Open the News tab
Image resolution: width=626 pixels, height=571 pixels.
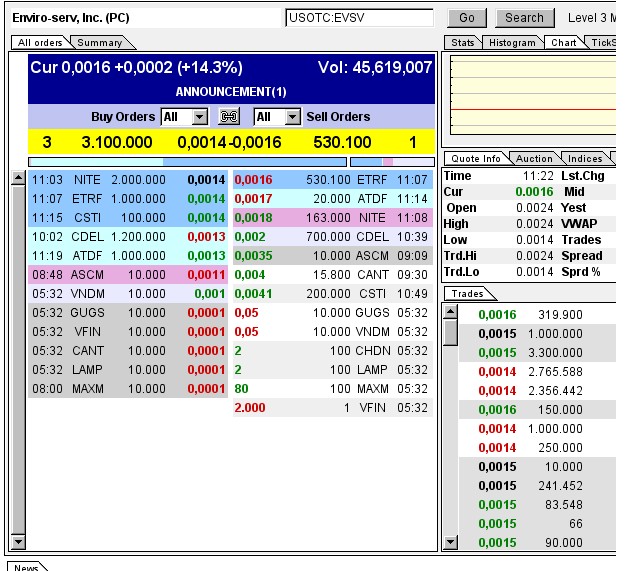(x=26, y=567)
